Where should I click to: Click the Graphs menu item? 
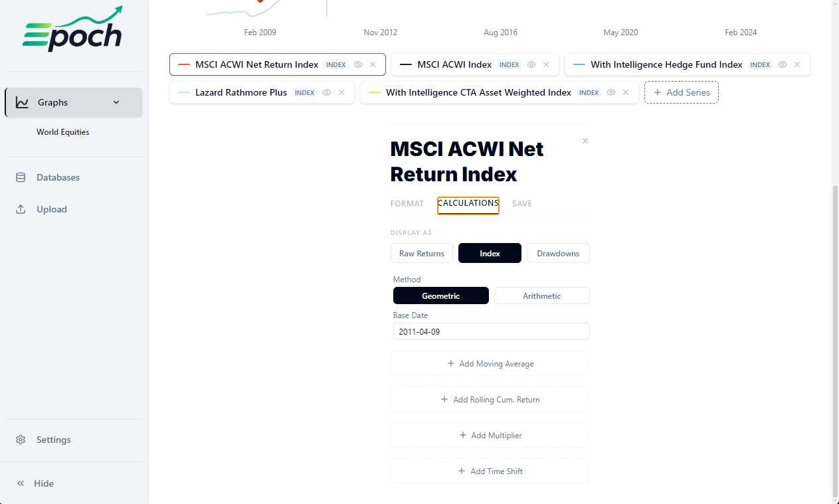coord(74,102)
